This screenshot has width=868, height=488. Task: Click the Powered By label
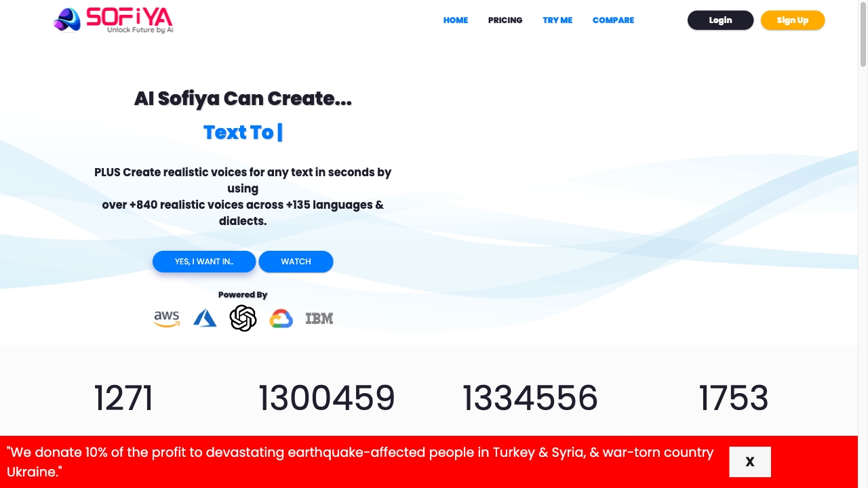242,295
